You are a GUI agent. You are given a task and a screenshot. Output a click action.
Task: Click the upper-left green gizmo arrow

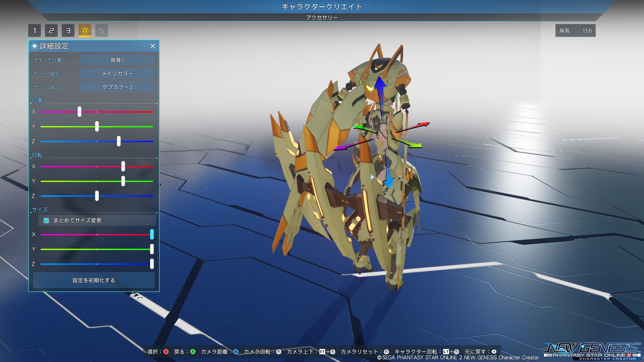[358, 127]
